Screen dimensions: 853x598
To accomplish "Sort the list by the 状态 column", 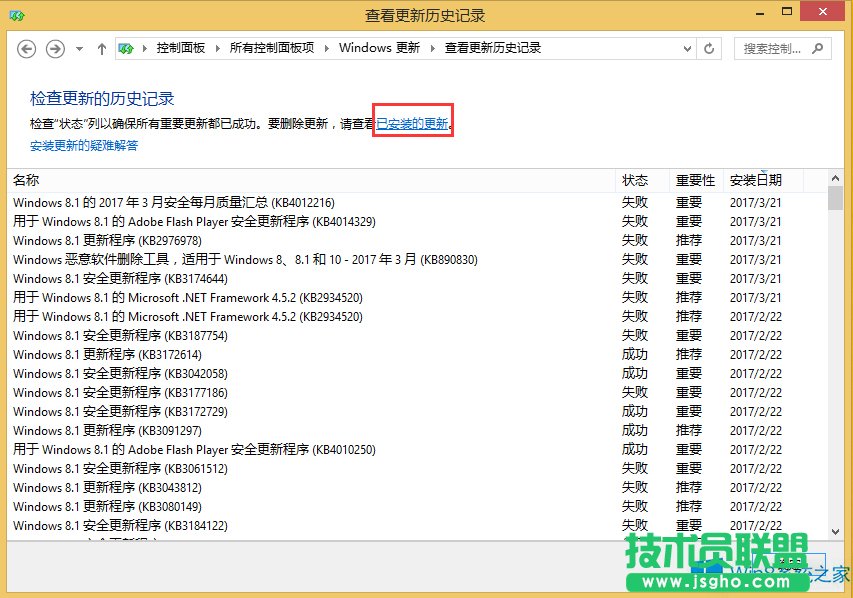I will [x=636, y=180].
